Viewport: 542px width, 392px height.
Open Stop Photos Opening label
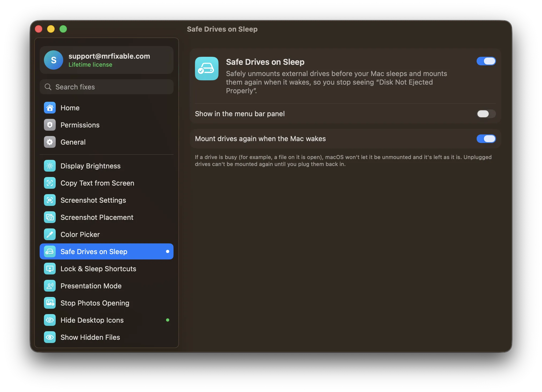click(95, 303)
